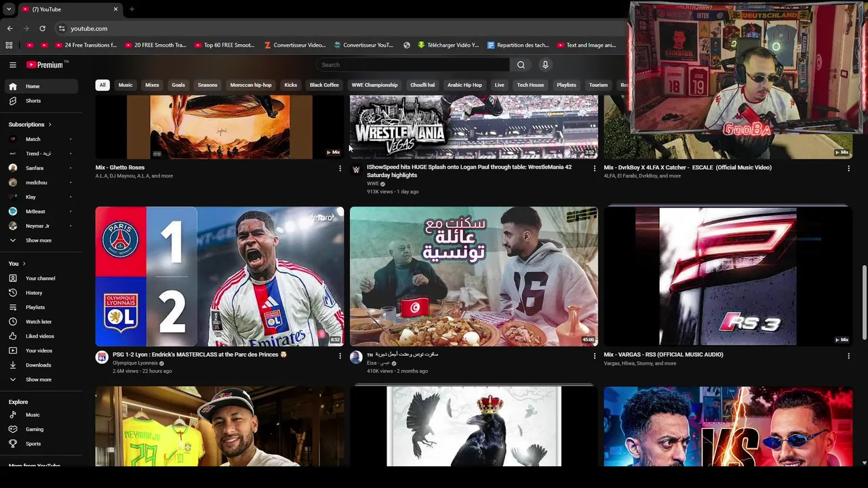
Task: Open Music under Explore
Action: point(41,415)
